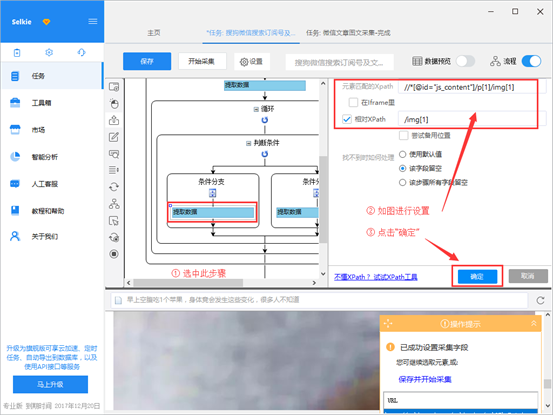553x415 pixels.
Task: Select the mouse click tool in vertical toolbar
Action: (x=114, y=104)
